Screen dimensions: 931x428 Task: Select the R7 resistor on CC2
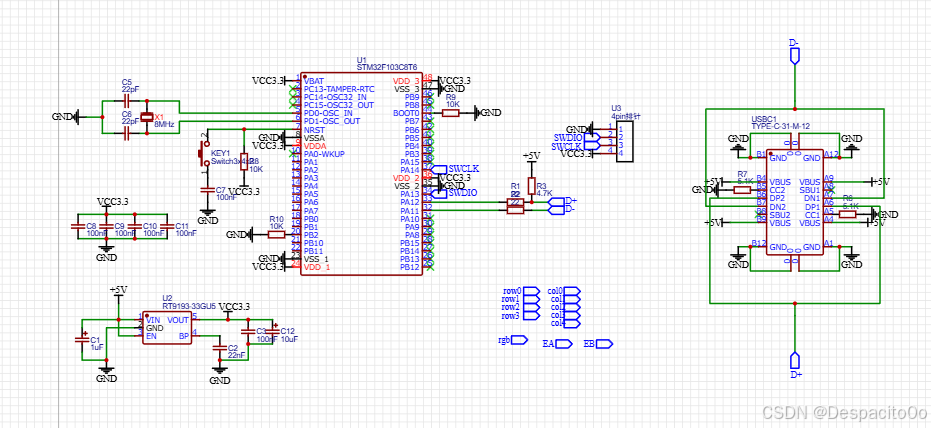[742, 190]
